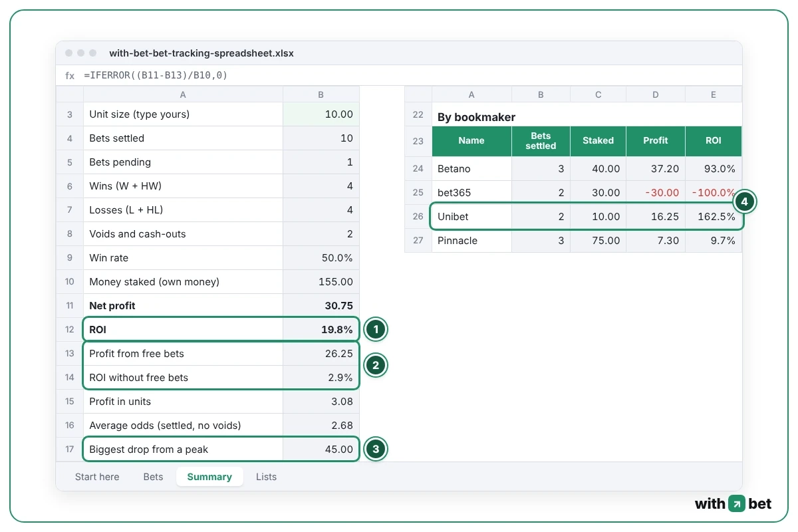The width and height of the screenshot is (798, 532).
Task: Select the Betano bookmaker cell
Action: tap(471, 169)
